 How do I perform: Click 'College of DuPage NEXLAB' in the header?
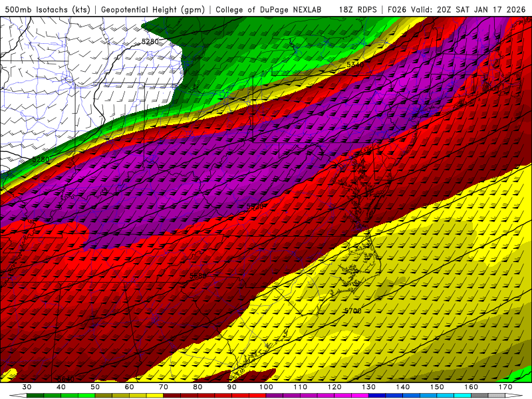pyautogui.click(x=268, y=9)
